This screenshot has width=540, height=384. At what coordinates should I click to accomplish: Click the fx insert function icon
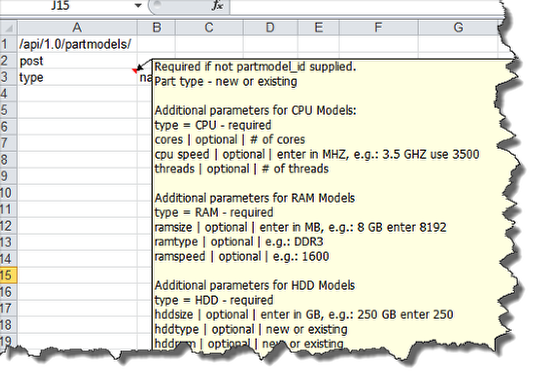pos(217,5)
